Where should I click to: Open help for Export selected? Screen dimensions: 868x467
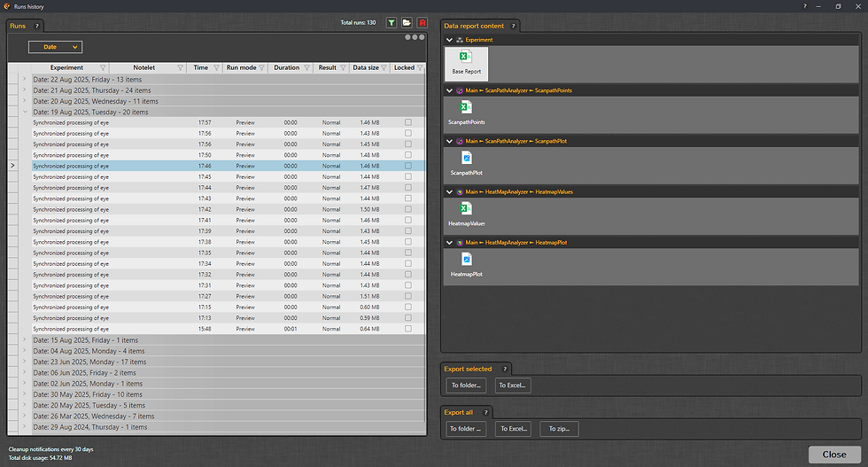pyautogui.click(x=504, y=369)
